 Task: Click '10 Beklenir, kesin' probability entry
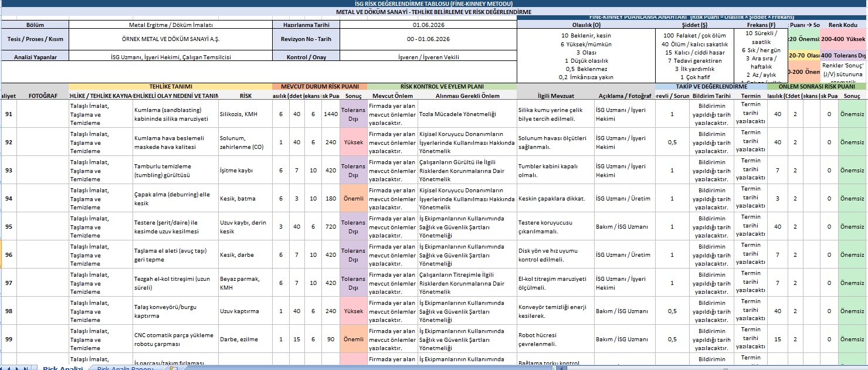[x=586, y=36]
